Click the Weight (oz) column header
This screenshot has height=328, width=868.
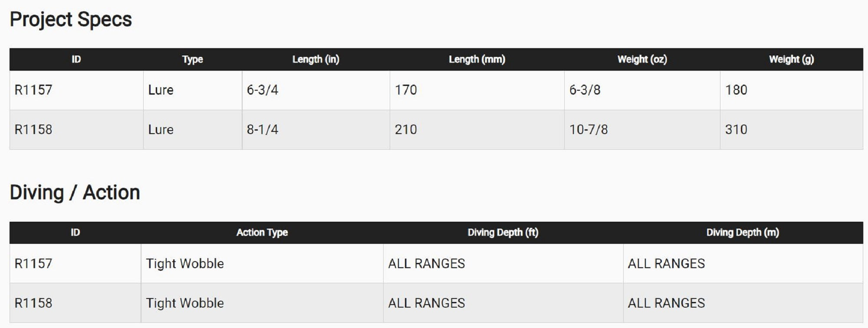(x=642, y=59)
